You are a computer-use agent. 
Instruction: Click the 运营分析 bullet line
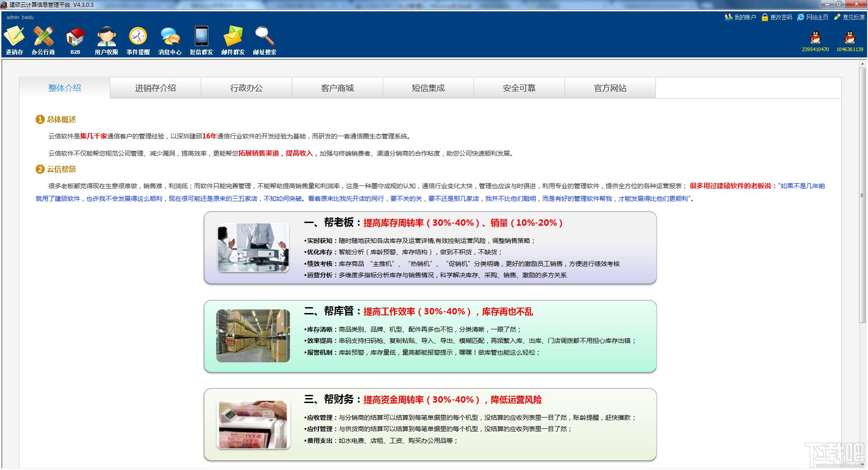435,275
